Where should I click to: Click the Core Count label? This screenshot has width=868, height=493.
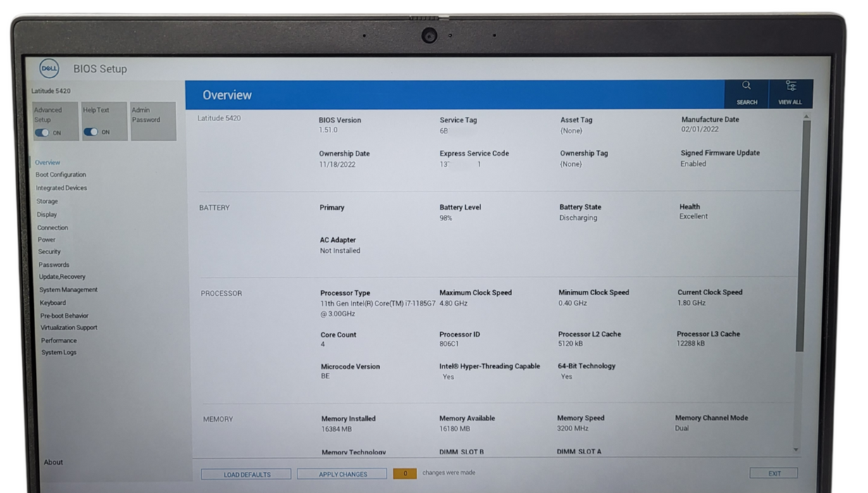[x=339, y=335]
